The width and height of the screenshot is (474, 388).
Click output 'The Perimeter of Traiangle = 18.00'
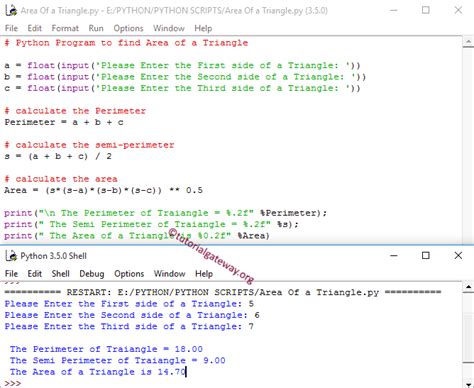[106, 349]
